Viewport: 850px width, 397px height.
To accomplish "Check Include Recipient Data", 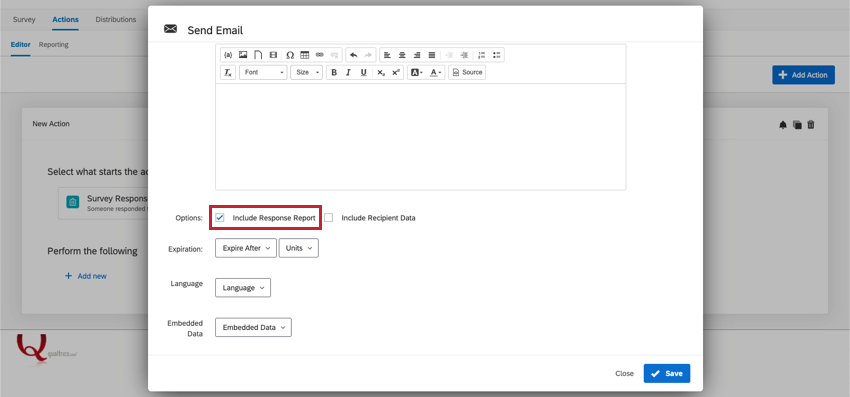I will (x=329, y=217).
